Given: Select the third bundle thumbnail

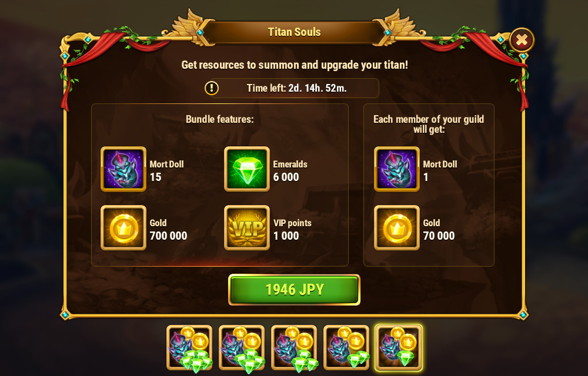Looking at the screenshot, I should pos(294,348).
